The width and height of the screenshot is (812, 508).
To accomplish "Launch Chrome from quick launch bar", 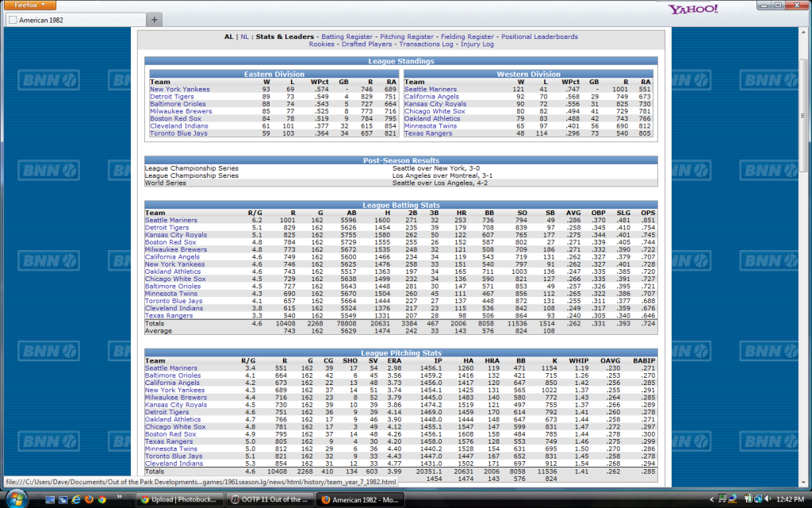I will [x=102, y=500].
